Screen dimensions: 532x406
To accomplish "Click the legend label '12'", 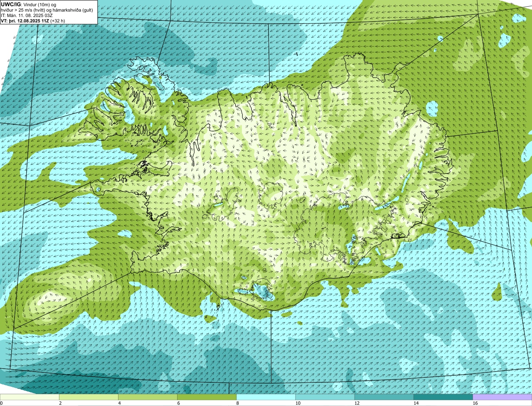I will 357,403.
